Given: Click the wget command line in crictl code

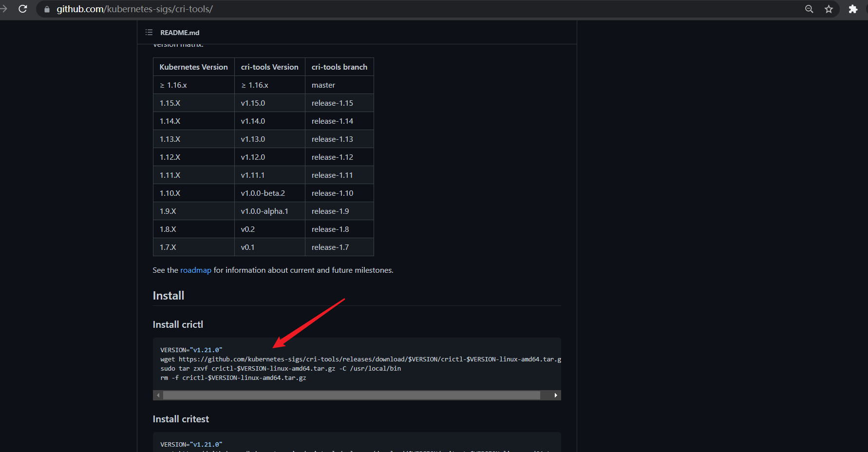Looking at the screenshot, I should coord(360,359).
